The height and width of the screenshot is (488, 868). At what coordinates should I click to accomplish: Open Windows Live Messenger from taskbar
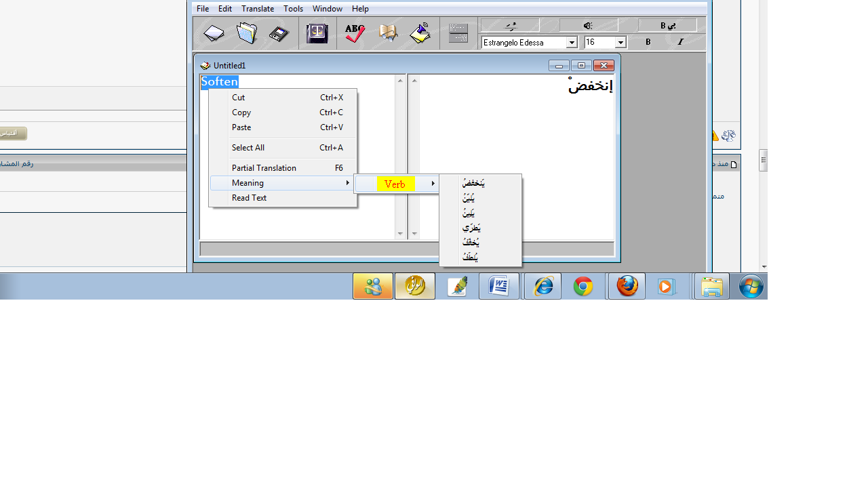point(373,286)
